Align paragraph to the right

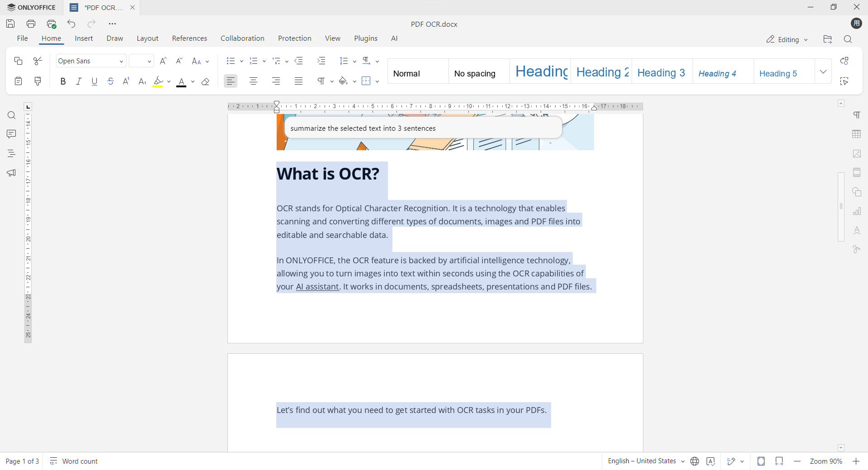tap(276, 81)
